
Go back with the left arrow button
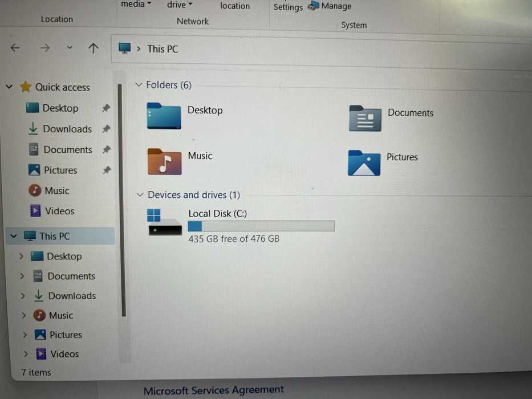coord(15,48)
